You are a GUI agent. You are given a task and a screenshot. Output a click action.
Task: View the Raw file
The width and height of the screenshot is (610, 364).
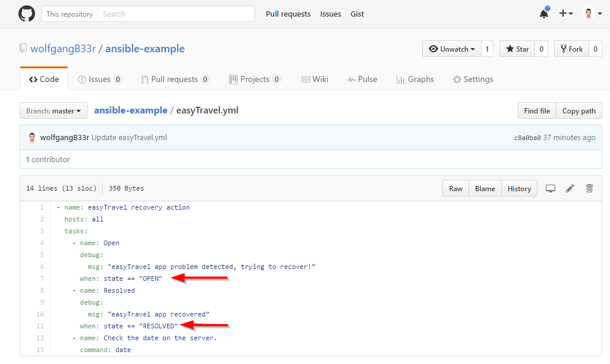[x=455, y=188]
